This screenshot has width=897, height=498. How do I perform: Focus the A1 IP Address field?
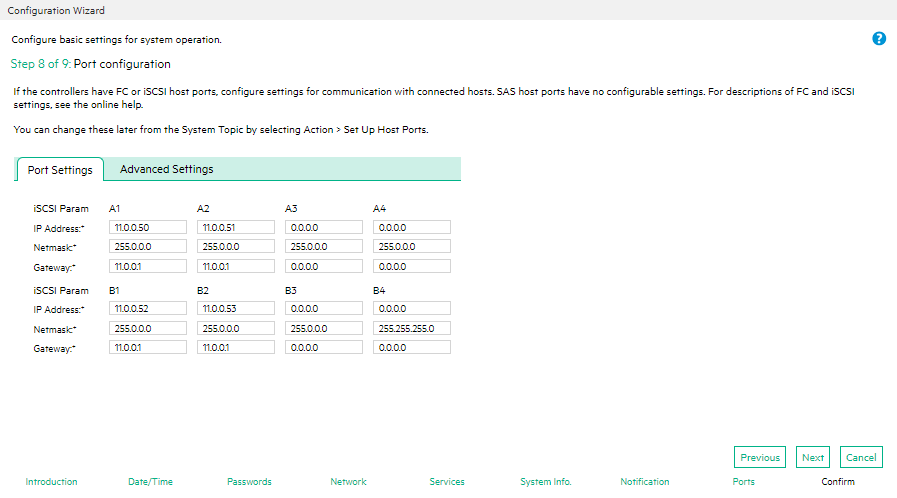(x=148, y=227)
